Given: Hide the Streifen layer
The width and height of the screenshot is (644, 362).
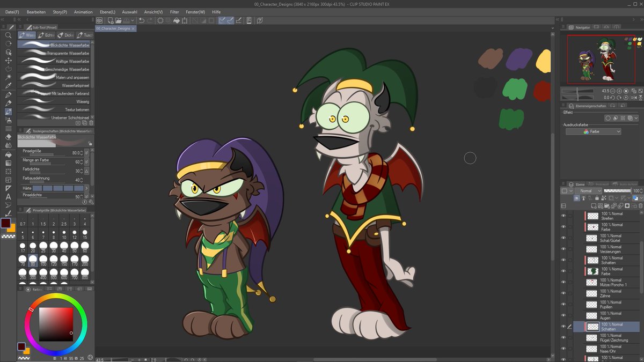Looking at the screenshot, I should pos(563,216).
